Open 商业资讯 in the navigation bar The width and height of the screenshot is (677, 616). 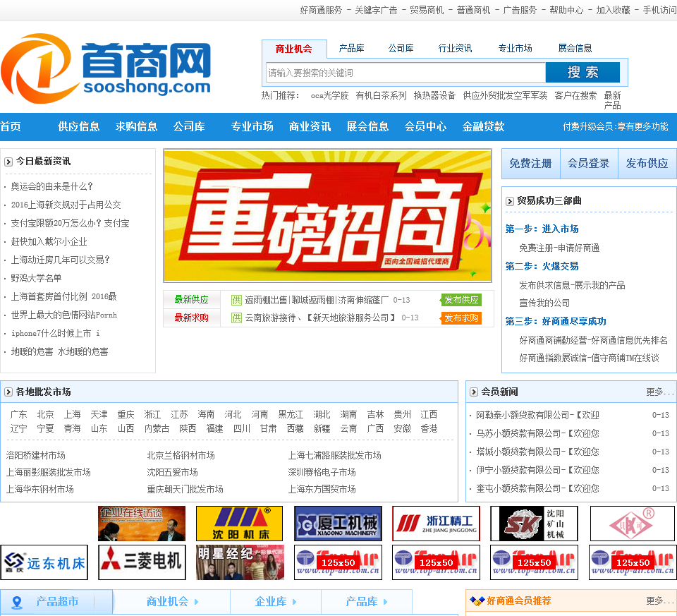310,126
